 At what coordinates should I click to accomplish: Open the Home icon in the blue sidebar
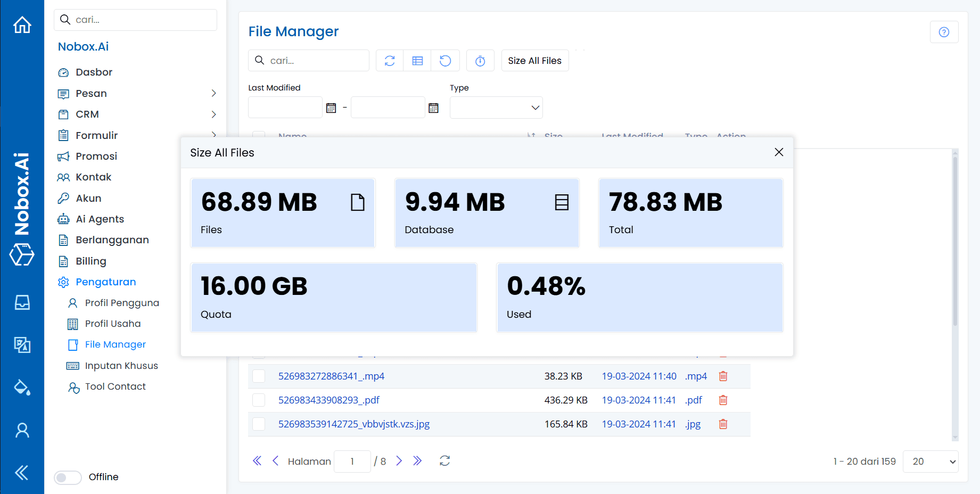22,24
